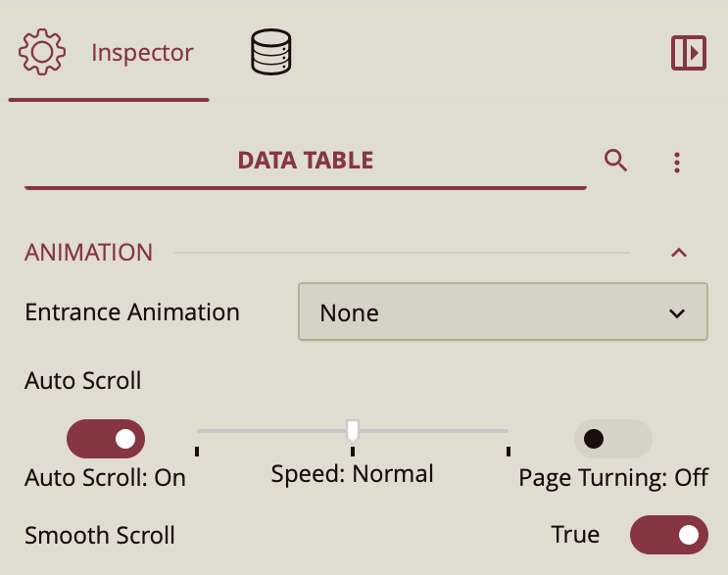Image resolution: width=728 pixels, height=575 pixels.
Task: Click the dropdown arrow beside None
Action: pyautogui.click(x=676, y=313)
